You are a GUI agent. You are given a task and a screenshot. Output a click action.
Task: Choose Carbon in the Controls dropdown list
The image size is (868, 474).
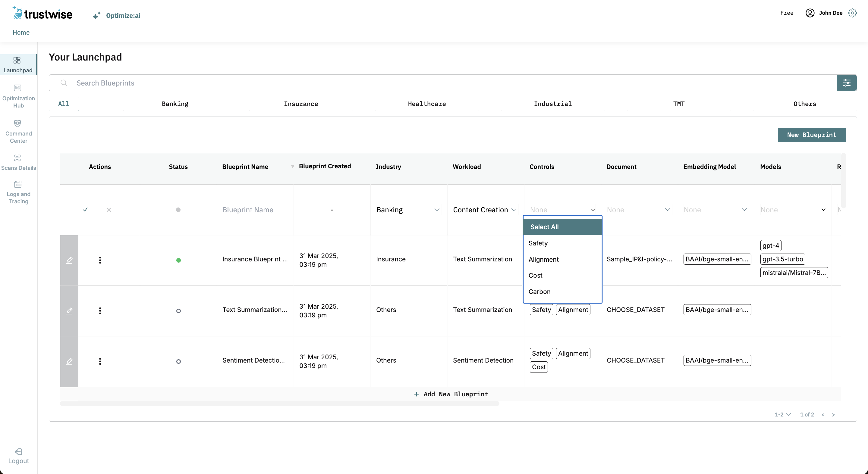539,292
